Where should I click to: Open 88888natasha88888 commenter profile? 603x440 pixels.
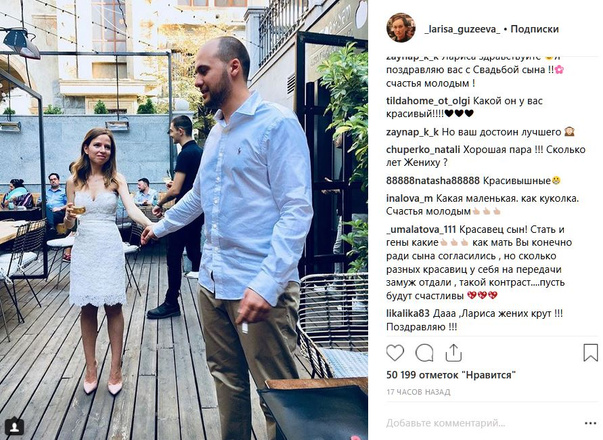[x=433, y=180]
